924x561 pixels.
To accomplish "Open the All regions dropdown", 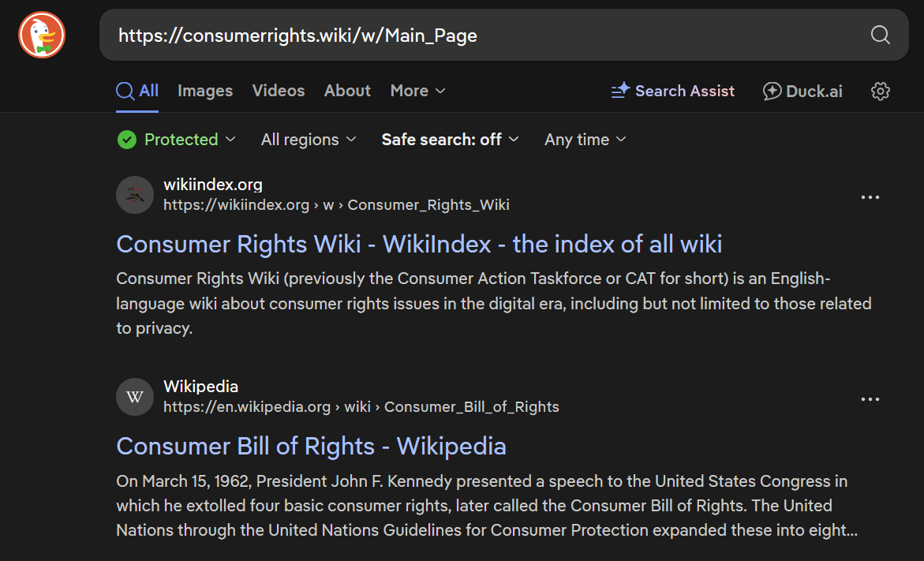I will [x=309, y=140].
